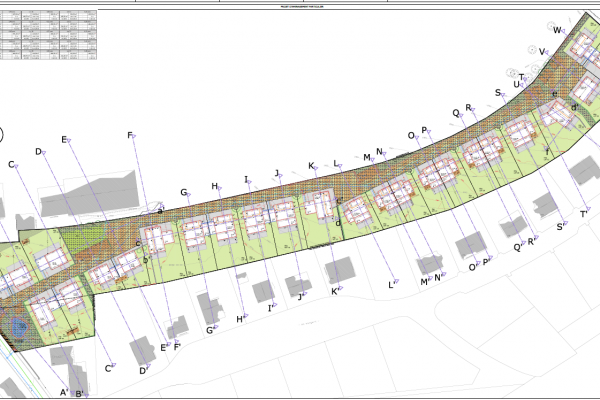
Task: Select the unprimed section label M
Action: (367, 157)
